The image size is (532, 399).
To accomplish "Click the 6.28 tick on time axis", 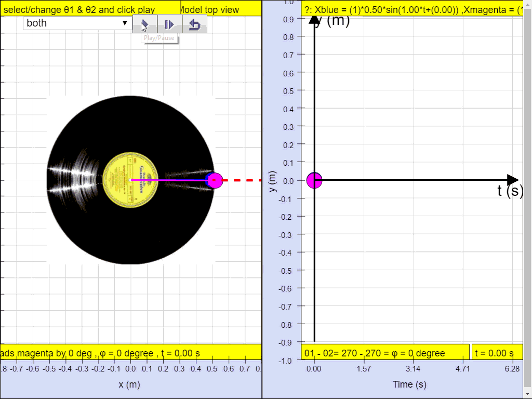I will pos(512,368).
